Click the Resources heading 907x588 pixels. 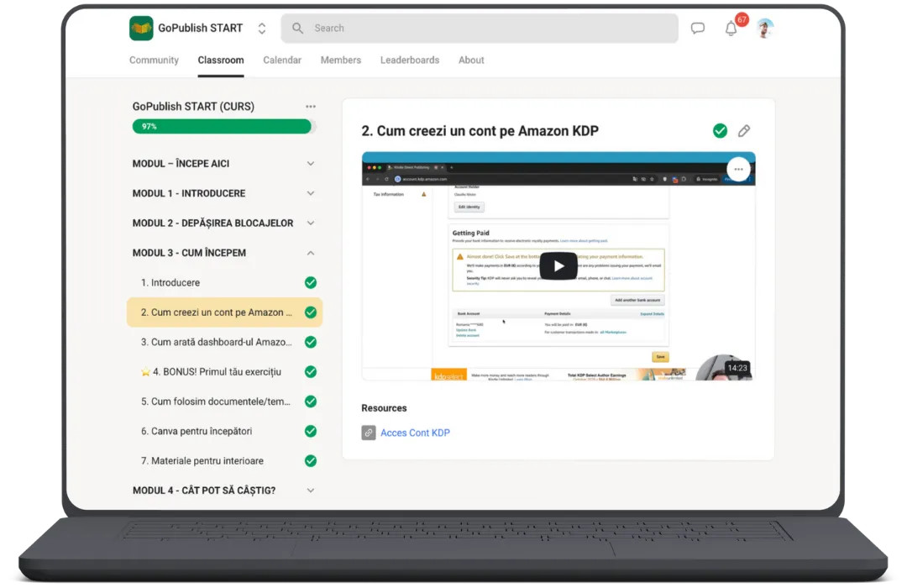[x=384, y=408]
